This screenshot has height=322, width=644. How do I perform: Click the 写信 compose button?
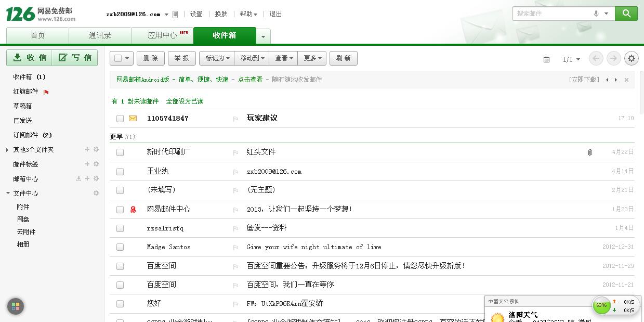pyautogui.click(x=75, y=58)
